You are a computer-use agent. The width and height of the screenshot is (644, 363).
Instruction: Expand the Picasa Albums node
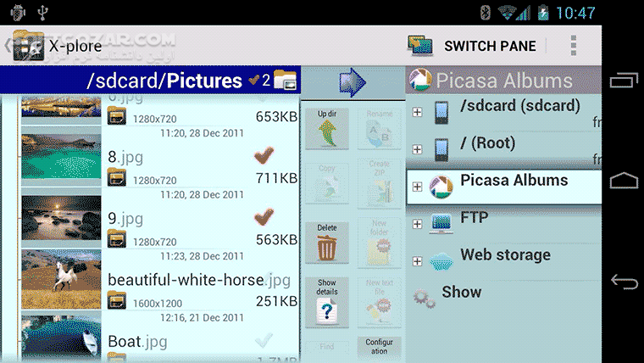pyautogui.click(x=417, y=187)
